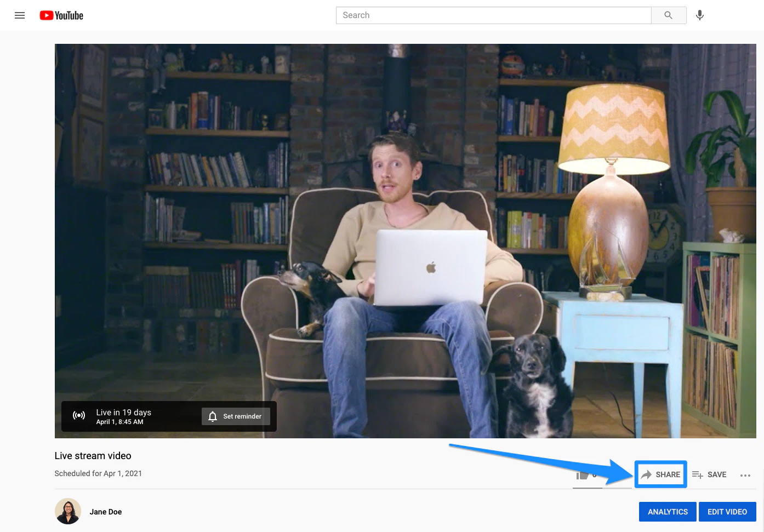Go to home via the YouTube logo
This screenshot has width=764, height=532.
click(x=61, y=15)
